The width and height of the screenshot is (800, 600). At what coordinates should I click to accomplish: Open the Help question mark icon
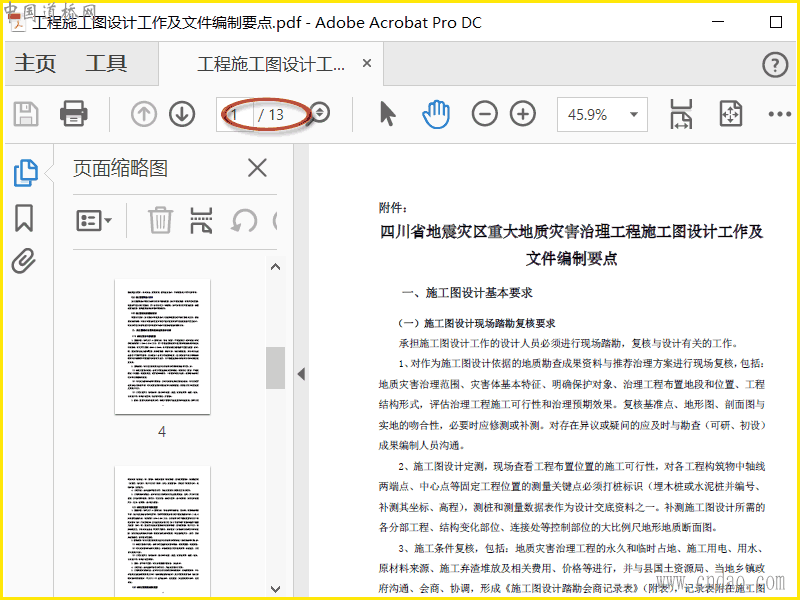coord(775,65)
